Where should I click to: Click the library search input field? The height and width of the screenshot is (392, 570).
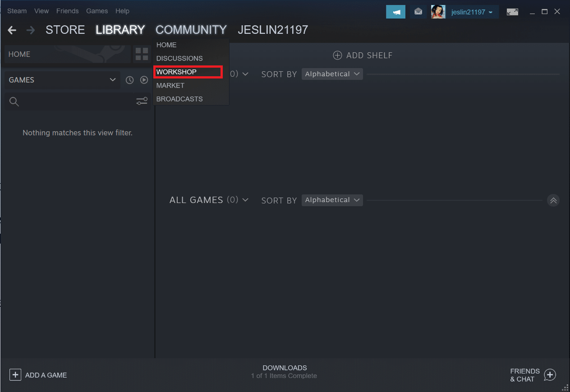(78, 101)
